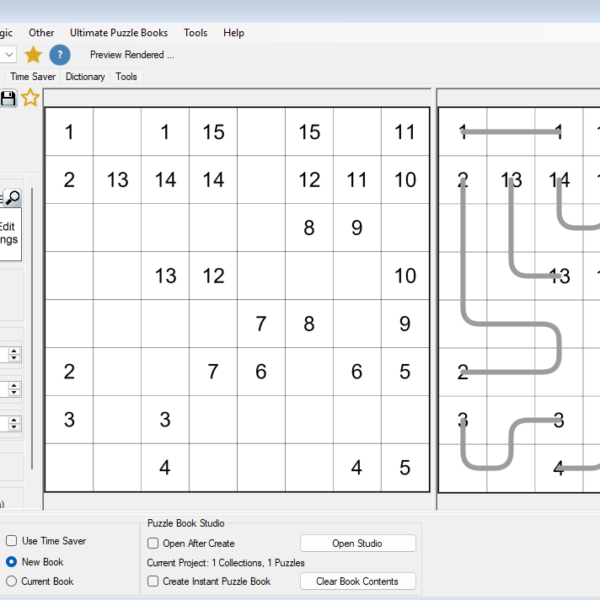Click the gold filled star icon
This screenshot has width=600, height=600.
pyautogui.click(x=33, y=55)
